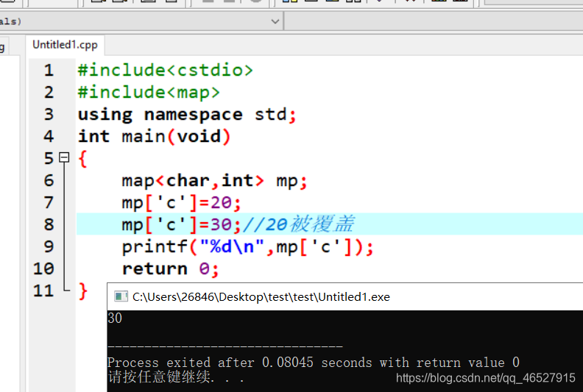Screen dimensions: 583x392
Task: Click the mp['c']=20 statement
Action: point(181,203)
